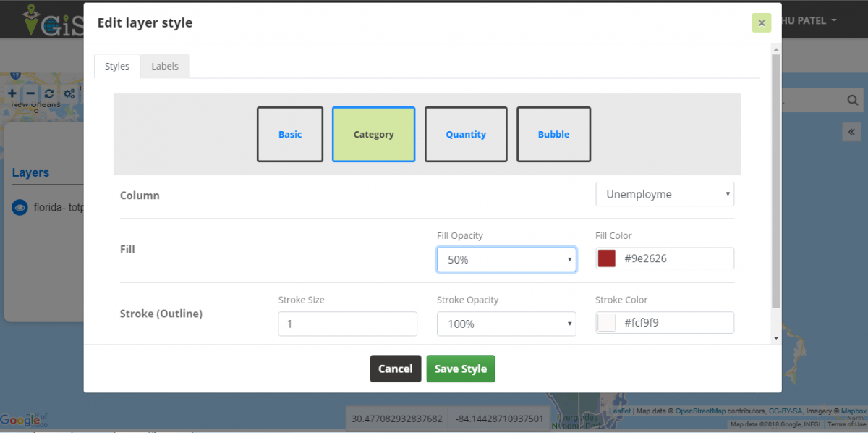
Task: Edit the Stroke Size value
Action: 347,324
